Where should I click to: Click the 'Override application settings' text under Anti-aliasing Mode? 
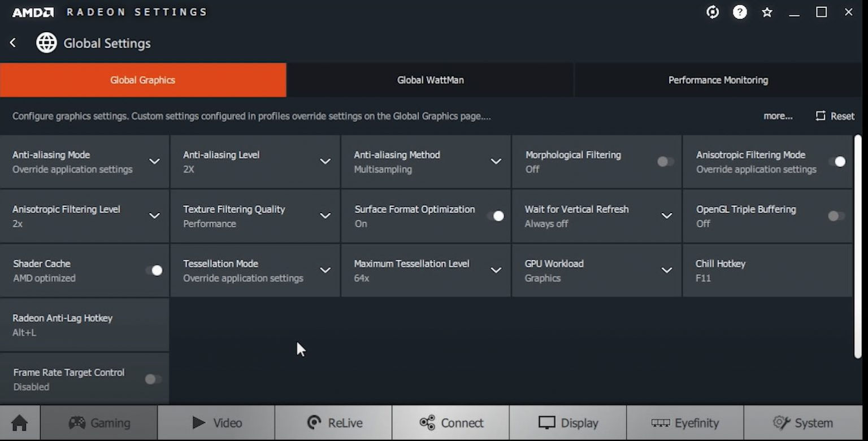coord(72,169)
